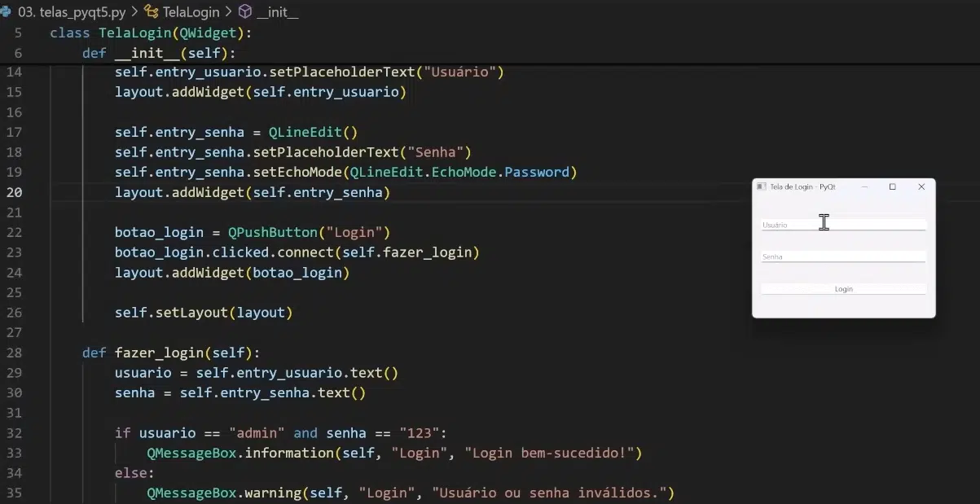This screenshot has height=504, width=980.
Task: Click the Python file icon in breadcrumb
Action: (x=6, y=12)
